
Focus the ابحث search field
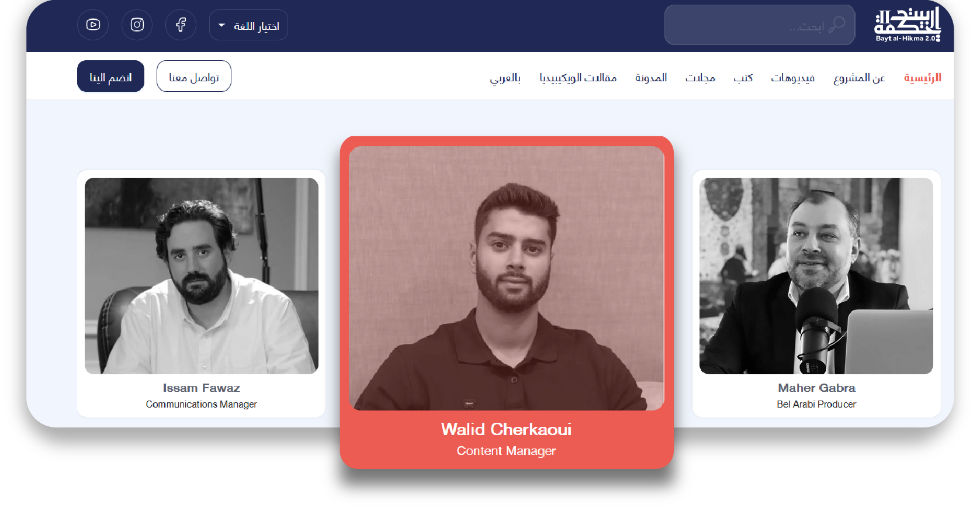[x=760, y=25]
